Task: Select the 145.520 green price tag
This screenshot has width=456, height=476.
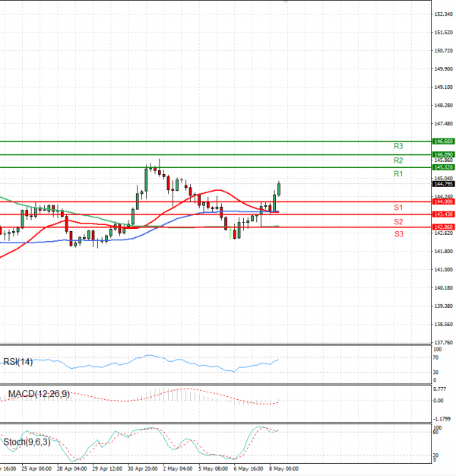Action: tap(443, 167)
